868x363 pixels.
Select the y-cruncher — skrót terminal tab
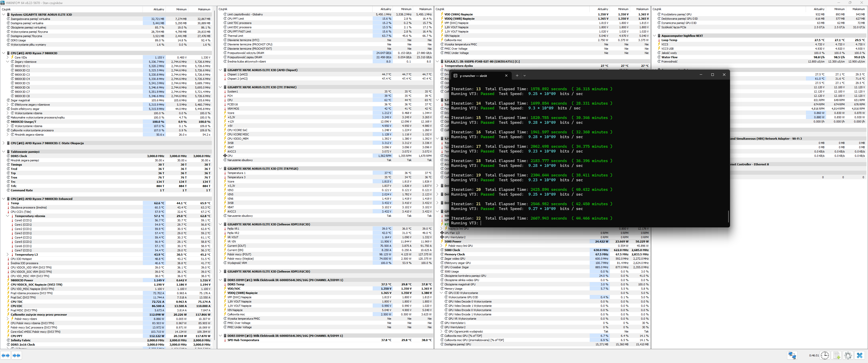(473, 76)
